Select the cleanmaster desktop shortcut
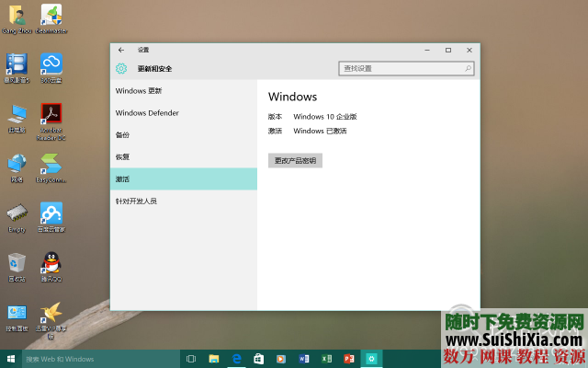This screenshot has width=588, height=368. pyautogui.click(x=51, y=19)
